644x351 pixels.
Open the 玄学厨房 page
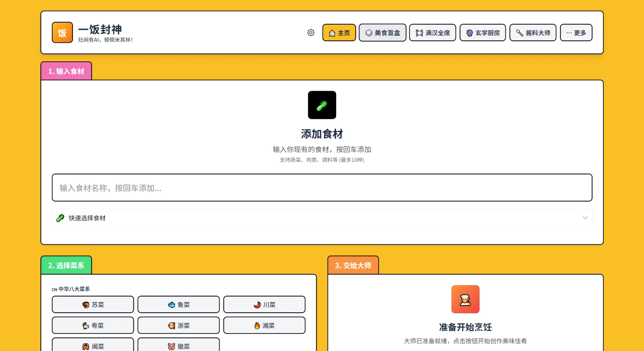pyautogui.click(x=482, y=33)
